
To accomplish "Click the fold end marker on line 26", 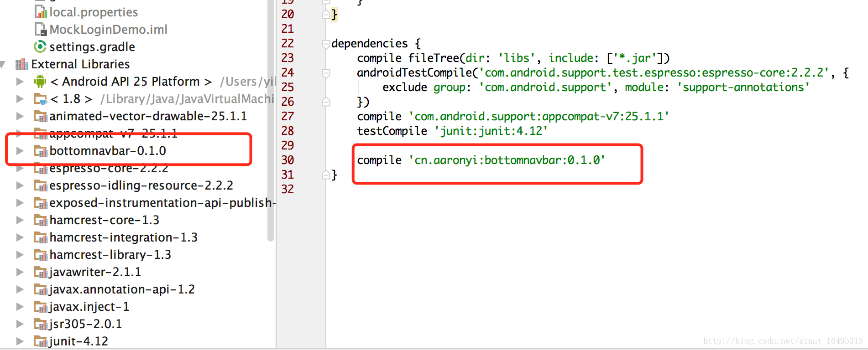I will tap(326, 102).
